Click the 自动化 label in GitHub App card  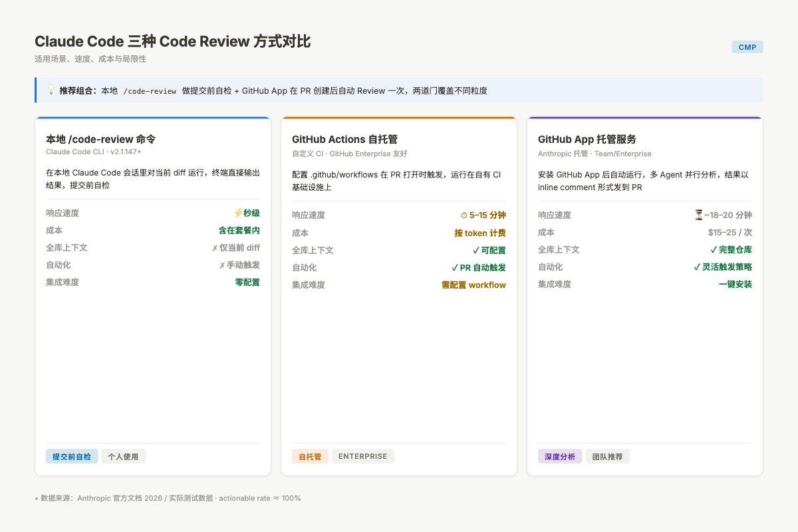pos(550,267)
